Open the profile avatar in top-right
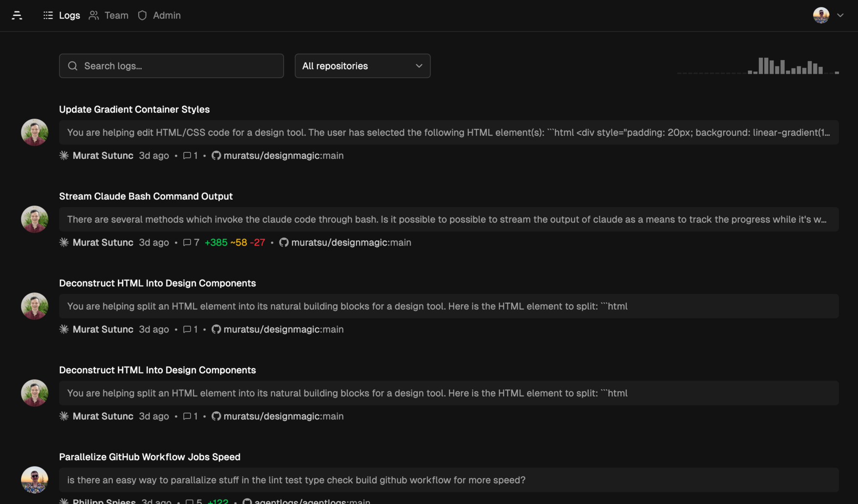 click(821, 16)
